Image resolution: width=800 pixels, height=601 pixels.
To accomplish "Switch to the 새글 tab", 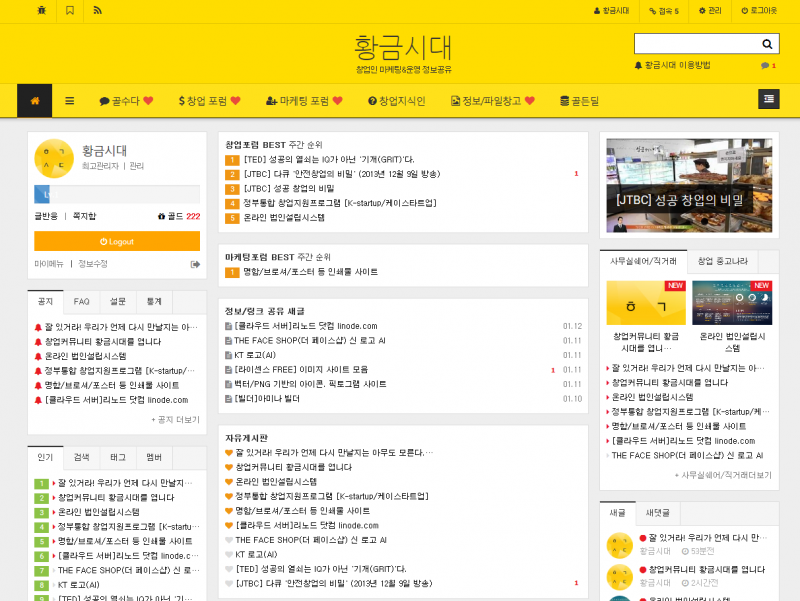I will pos(617,513).
